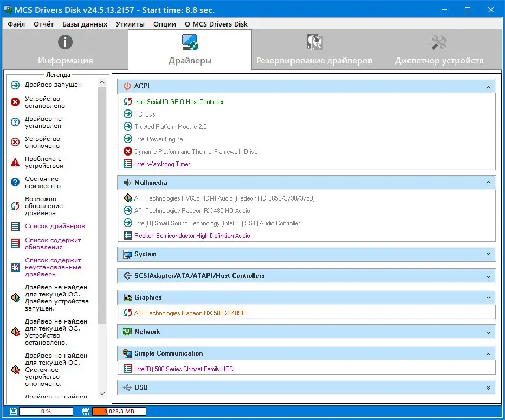The image size is (505, 420).
Task: Open the Утилиты menu
Action: (130, 24)
